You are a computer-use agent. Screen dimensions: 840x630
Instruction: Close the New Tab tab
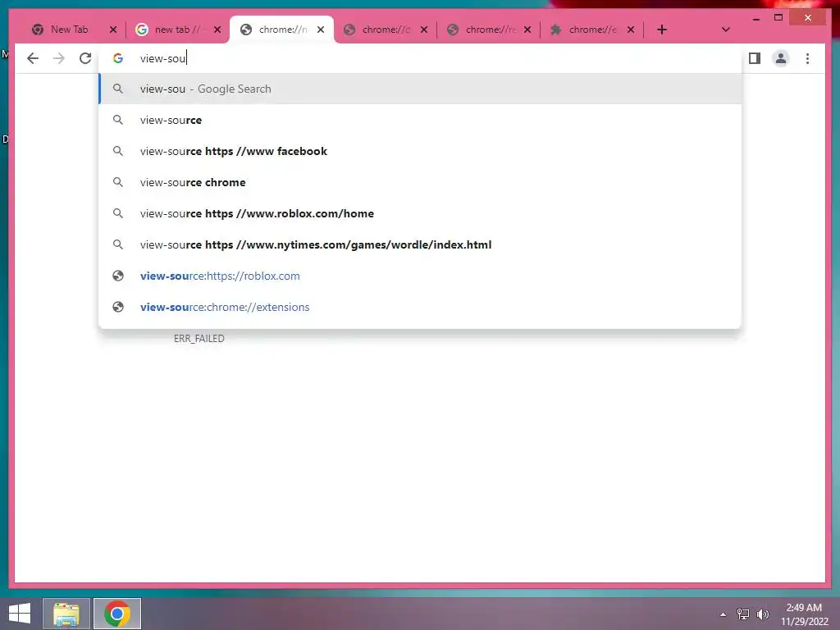click(x=113, y=30)
